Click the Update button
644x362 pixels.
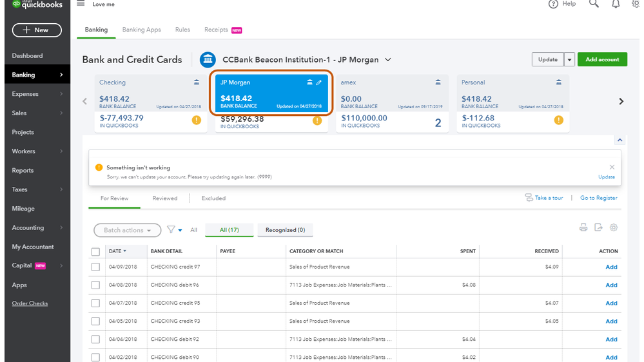548,59
